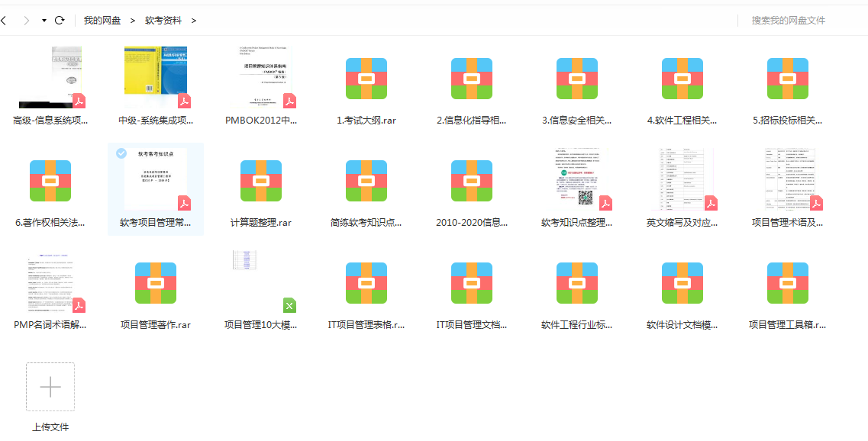
Task: Select the 项目管理著作.rar archive icon
Action: 156,284
